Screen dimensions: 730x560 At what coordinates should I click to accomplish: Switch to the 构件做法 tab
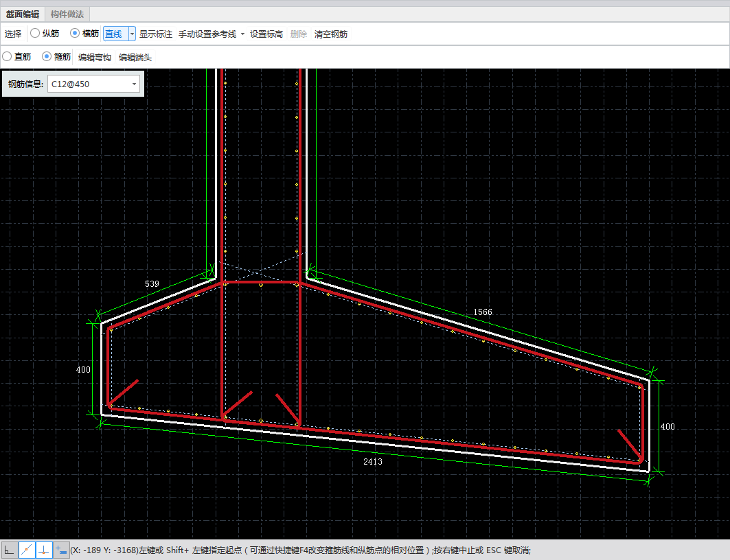point(67,14)
